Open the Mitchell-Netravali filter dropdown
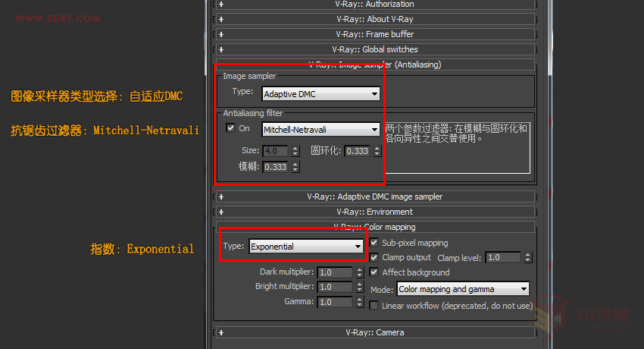Screen dimensions: 644x349 pyautogui.click(x=320, y=130)
